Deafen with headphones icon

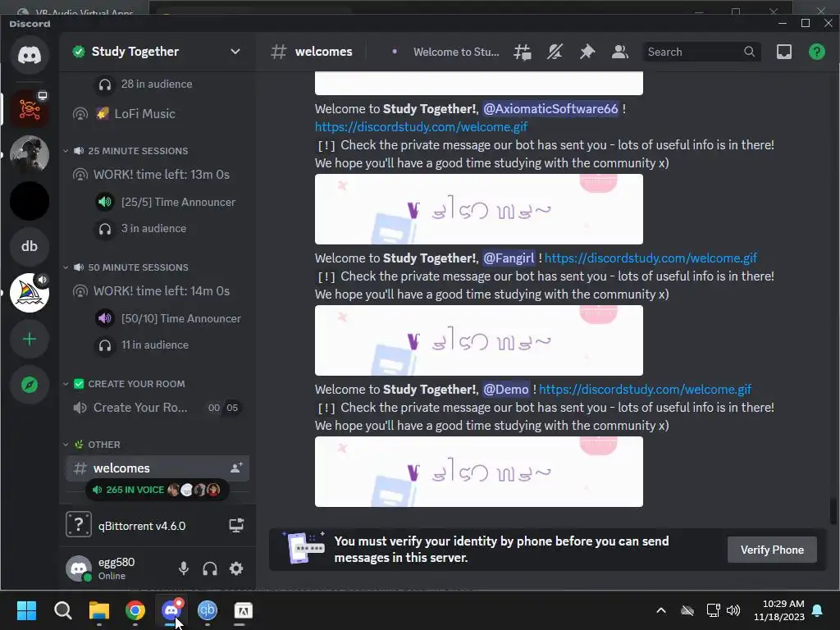(210, 568)
